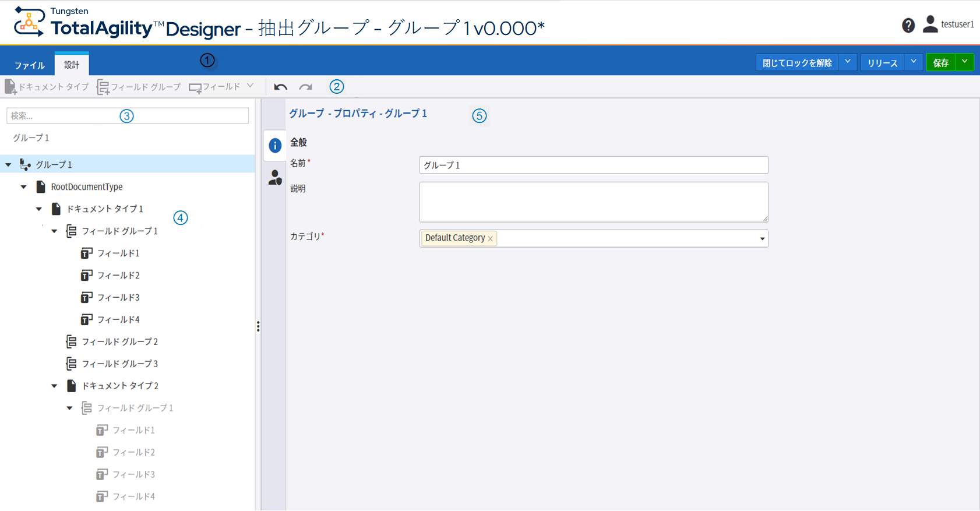Expand the save button dropdown arrow
Screen dimensions: 980x511
pyautogui.click(x=965, y=62)
